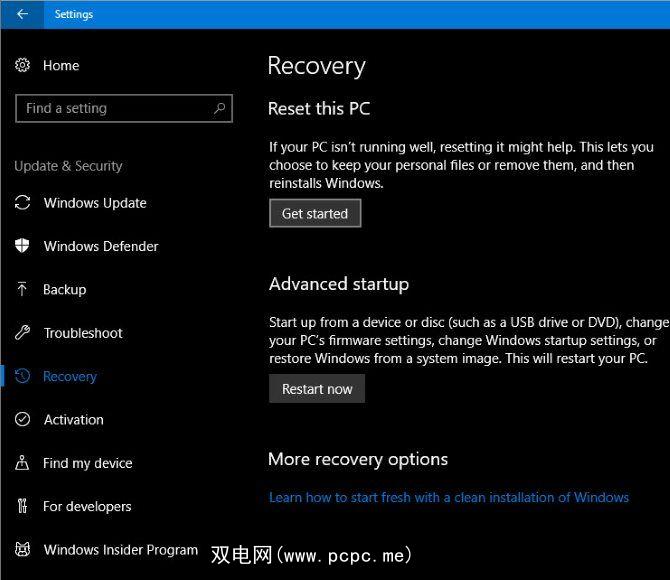Click Get started to reset PC
Viewport: 670px width, 580px height.
pyautogui.click(x=315, y=213)
